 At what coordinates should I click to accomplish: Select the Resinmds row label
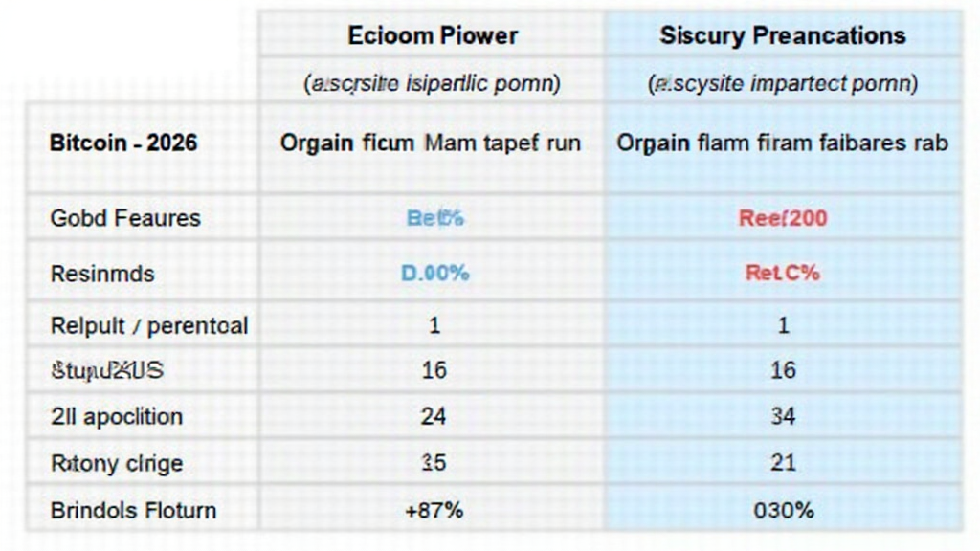point(102,274)
